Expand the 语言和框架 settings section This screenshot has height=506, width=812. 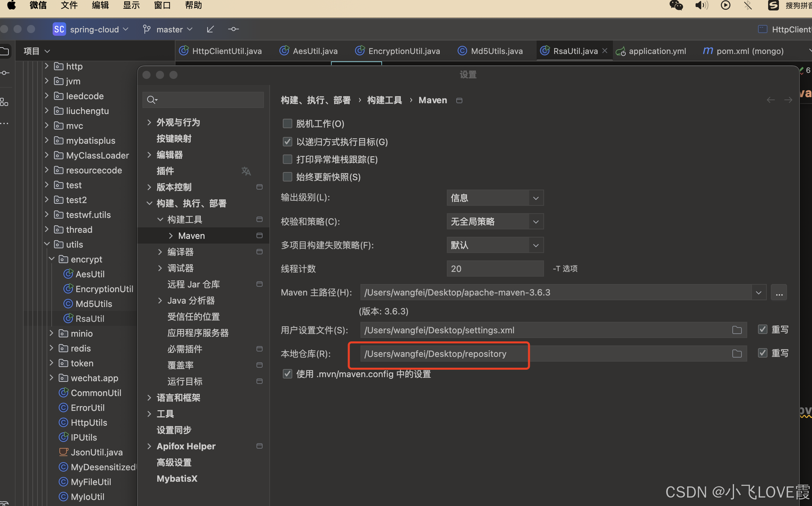tap(149, 398)
